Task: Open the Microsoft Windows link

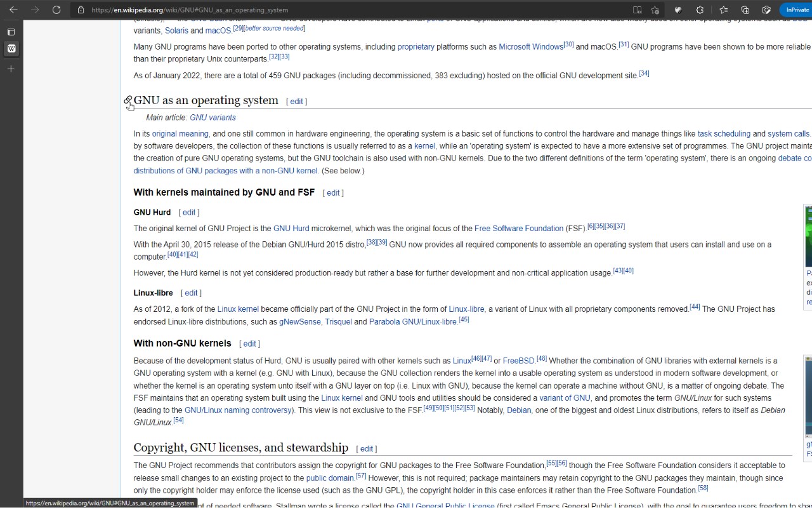Action: pos(531,47)
